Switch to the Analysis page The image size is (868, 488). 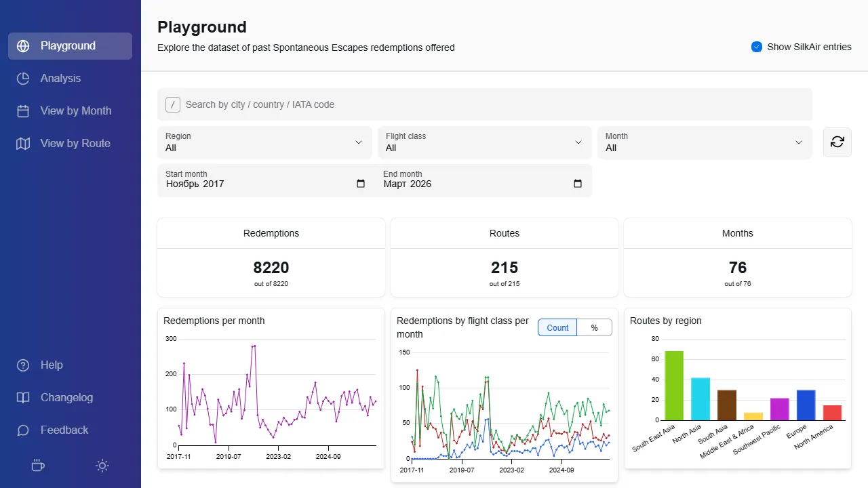(x=60, y=78)
